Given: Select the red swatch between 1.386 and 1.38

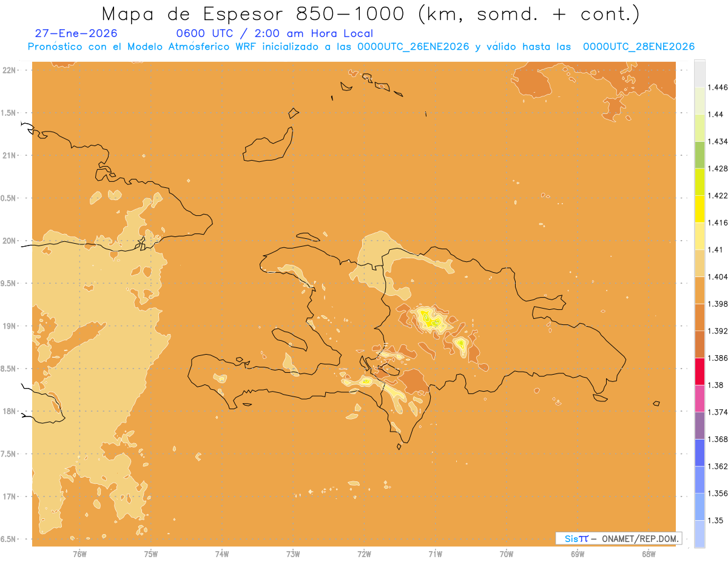Looking at the screenshot, I should (x=699, y=372).
